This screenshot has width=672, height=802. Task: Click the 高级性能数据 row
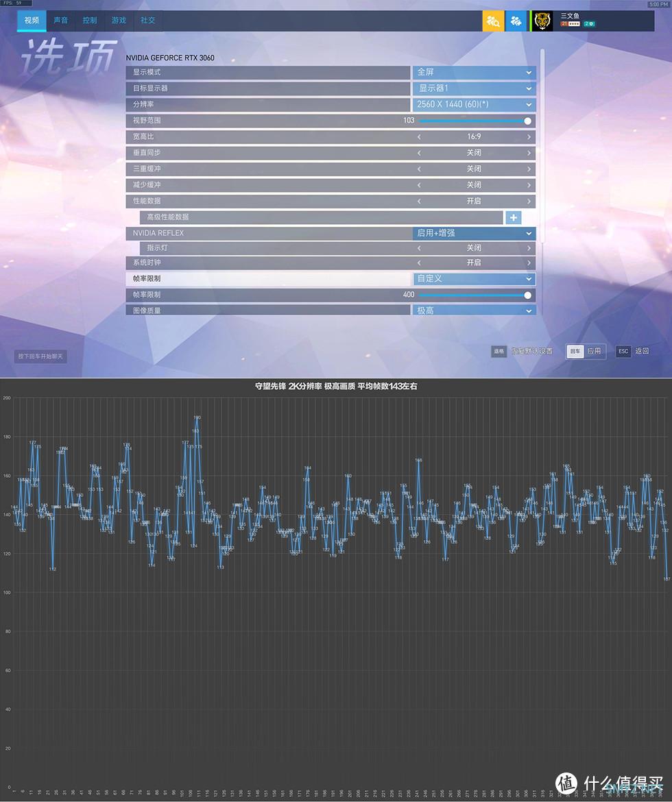(x=322, y=217)
